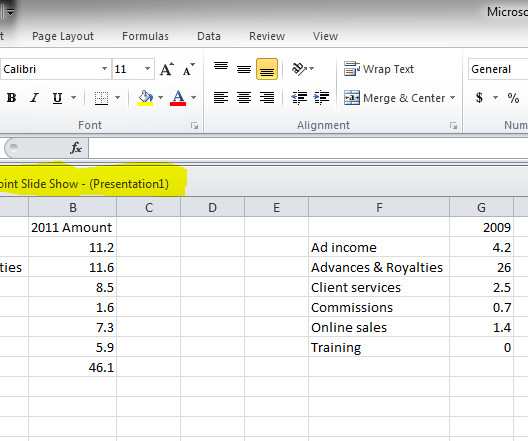Open Merge & Center dropdown arrow
Image resolution: width=528 pixels, height=441 pixels.
[x=453, y=98]
